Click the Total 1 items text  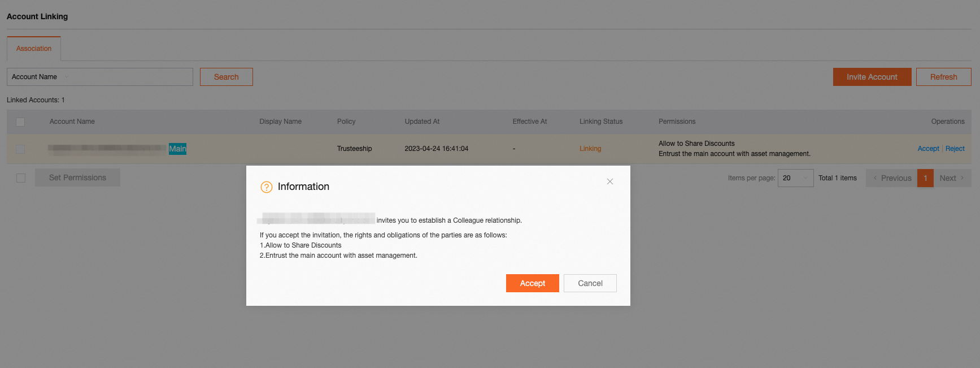point(838,178)
